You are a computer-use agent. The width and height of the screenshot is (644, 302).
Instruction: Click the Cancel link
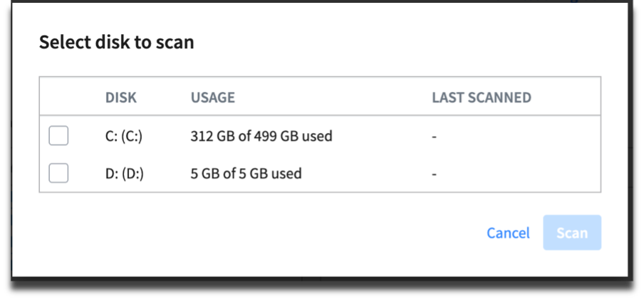[508, 233]
